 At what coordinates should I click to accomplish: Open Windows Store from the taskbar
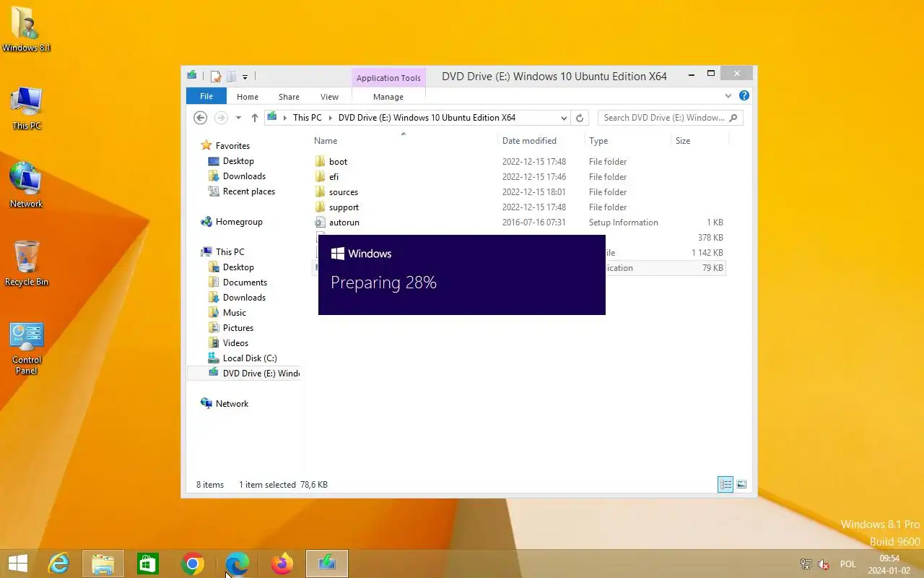coord(148,564)
